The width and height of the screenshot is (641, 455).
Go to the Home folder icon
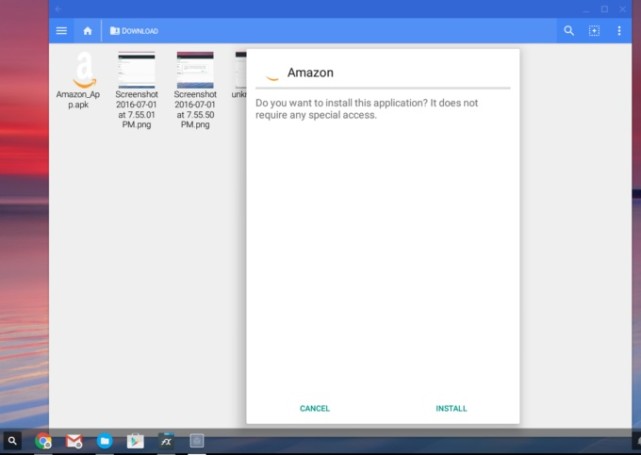pos(87,31)
